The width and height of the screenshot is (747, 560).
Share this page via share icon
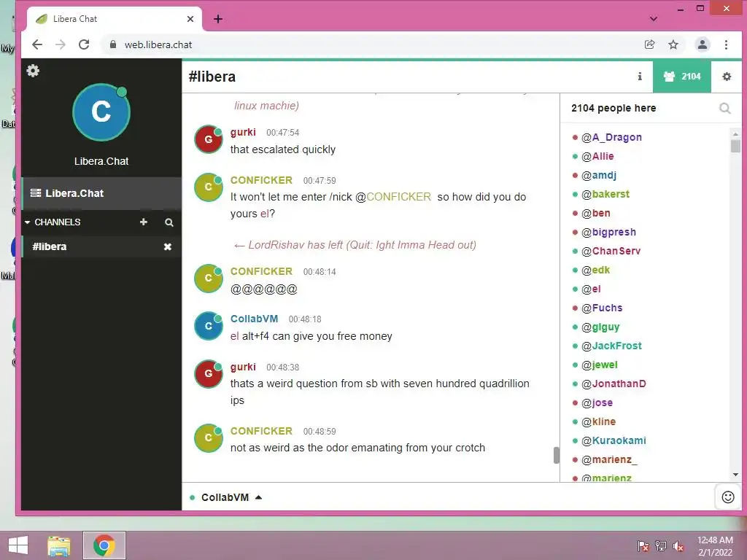click(x=649, y=44)
